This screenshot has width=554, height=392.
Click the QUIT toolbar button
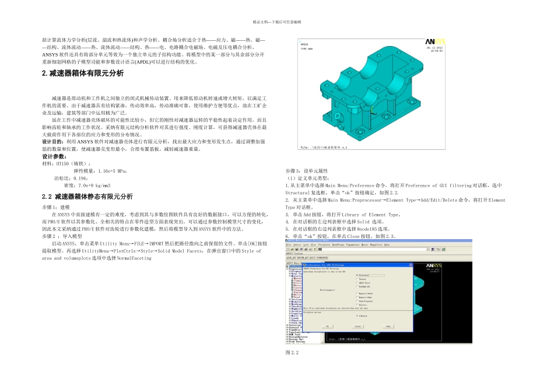(x=312, y=258)
